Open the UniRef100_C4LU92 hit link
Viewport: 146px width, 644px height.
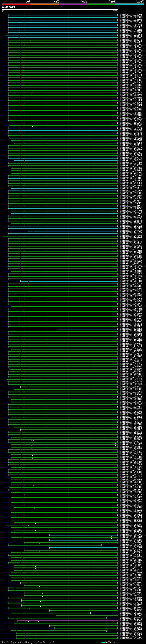131,638
